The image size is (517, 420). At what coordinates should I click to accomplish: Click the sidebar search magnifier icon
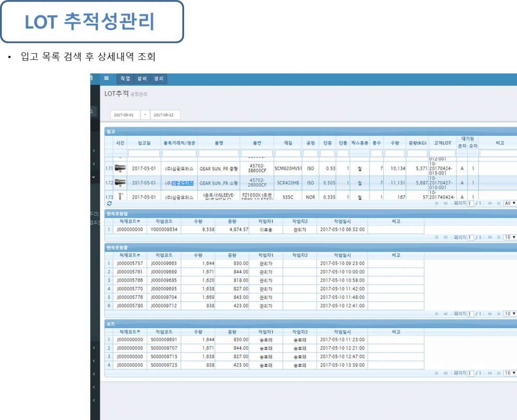92,112
